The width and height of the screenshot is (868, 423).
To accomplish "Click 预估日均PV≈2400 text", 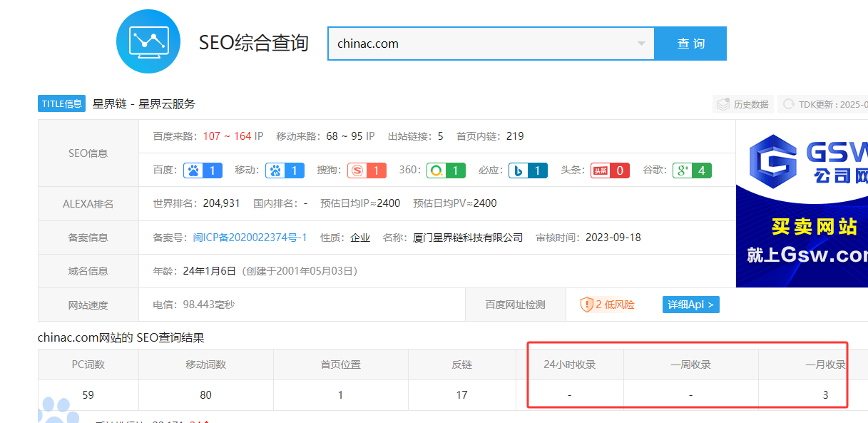I will [x=455, y=203].
